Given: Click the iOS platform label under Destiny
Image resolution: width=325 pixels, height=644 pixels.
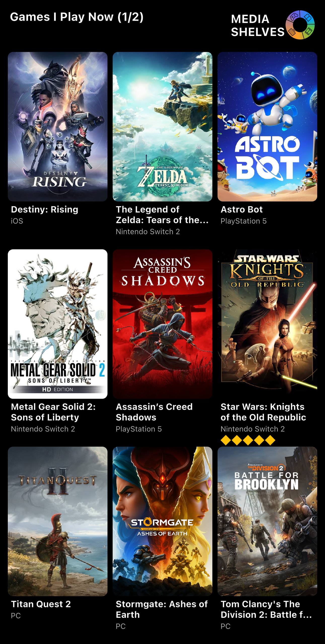Looking at the screenshot, I should pos(17,221).
